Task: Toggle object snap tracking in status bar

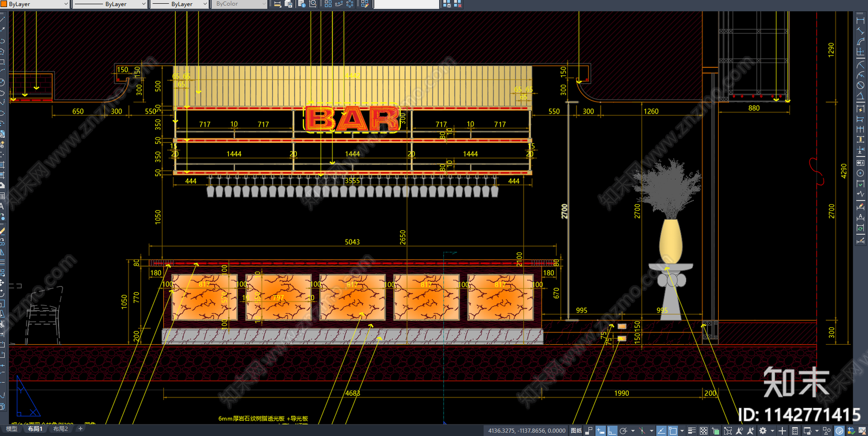Action: tap(661, 431)
